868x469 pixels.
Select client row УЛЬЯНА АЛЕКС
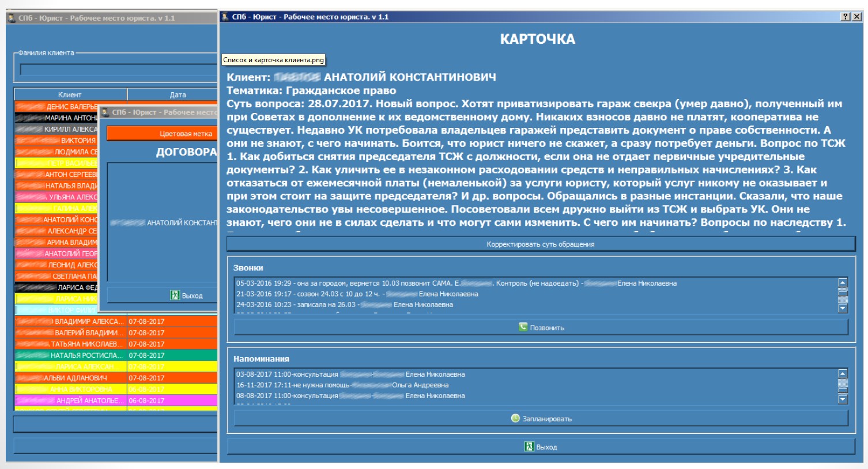click(x=56, y=197)
